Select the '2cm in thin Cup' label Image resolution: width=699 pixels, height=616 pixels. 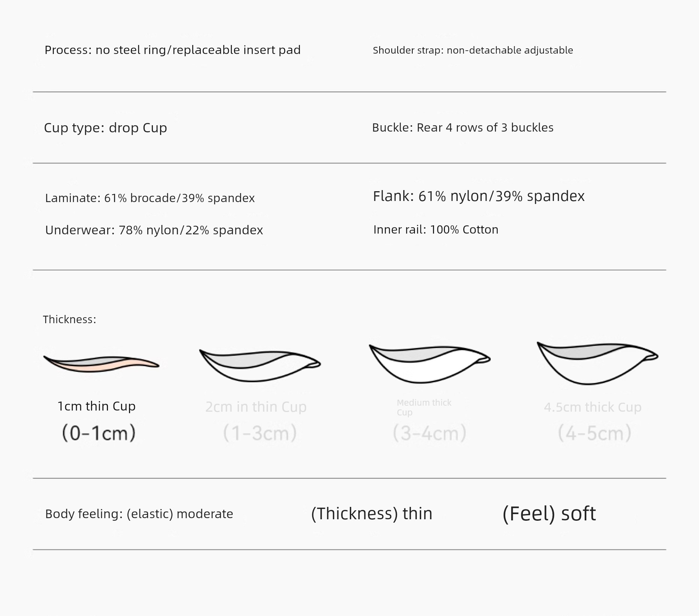(x=256, y=407)
